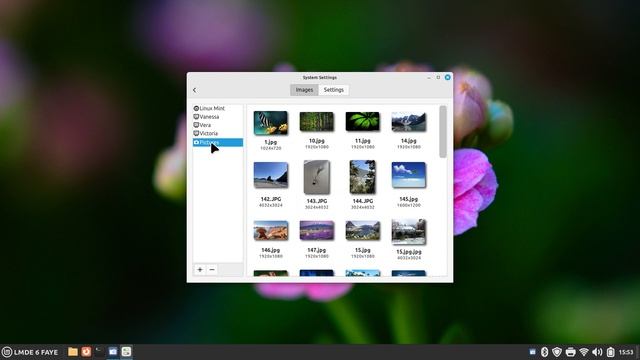Choose the 14.jpg mountain thumbnail
Screen dimensions: 640x360
click(x=409, y=122)
